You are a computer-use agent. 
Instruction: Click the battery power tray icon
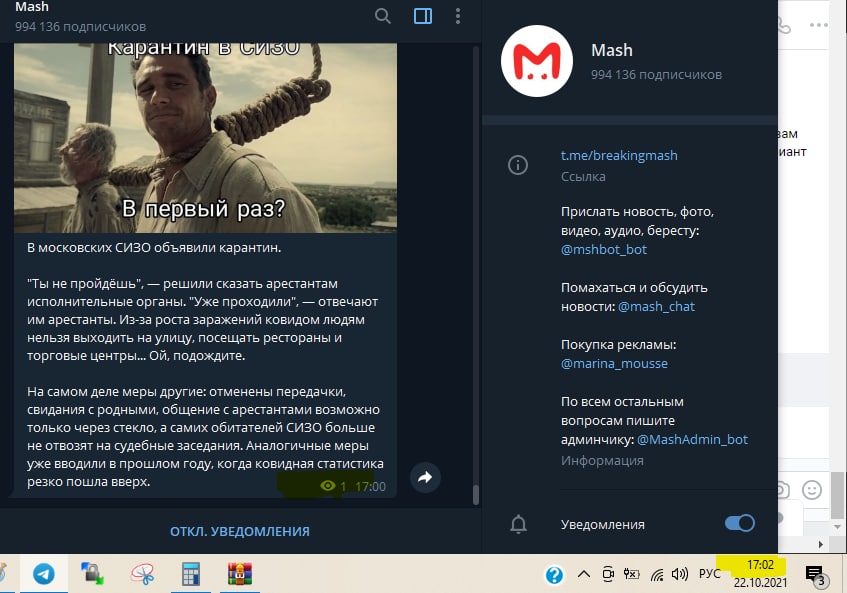(631, 574)
